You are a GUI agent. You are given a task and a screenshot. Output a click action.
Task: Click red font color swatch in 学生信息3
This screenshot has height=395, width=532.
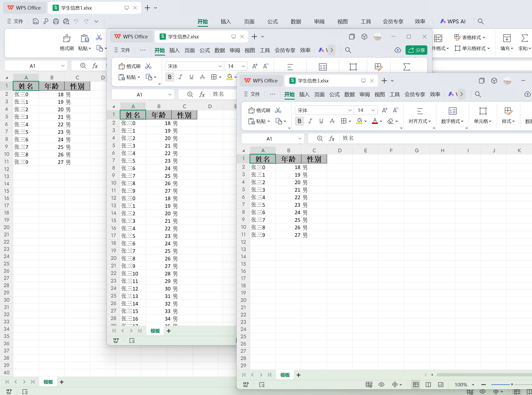tap(375, 121)
